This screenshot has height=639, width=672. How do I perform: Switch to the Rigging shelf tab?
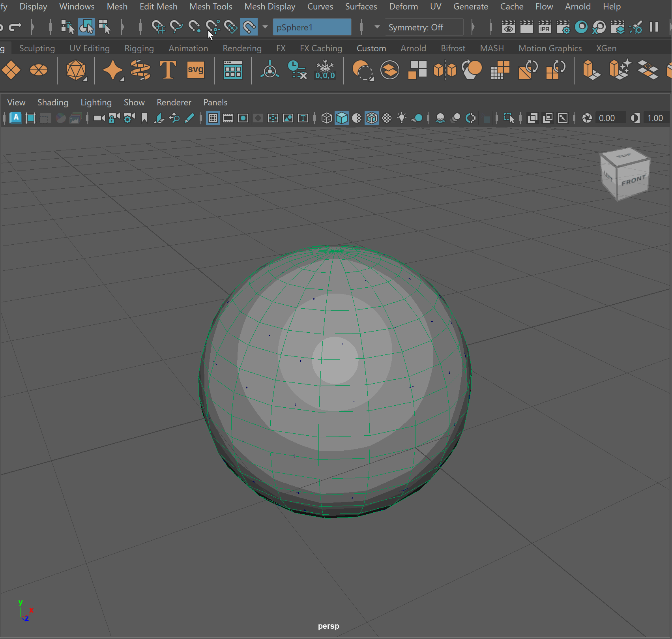[x=139, y=48]
